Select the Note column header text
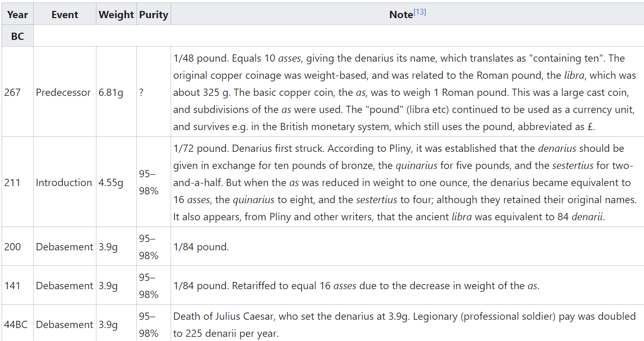This screenshot has height=341, width=644. tap(401, 15)
